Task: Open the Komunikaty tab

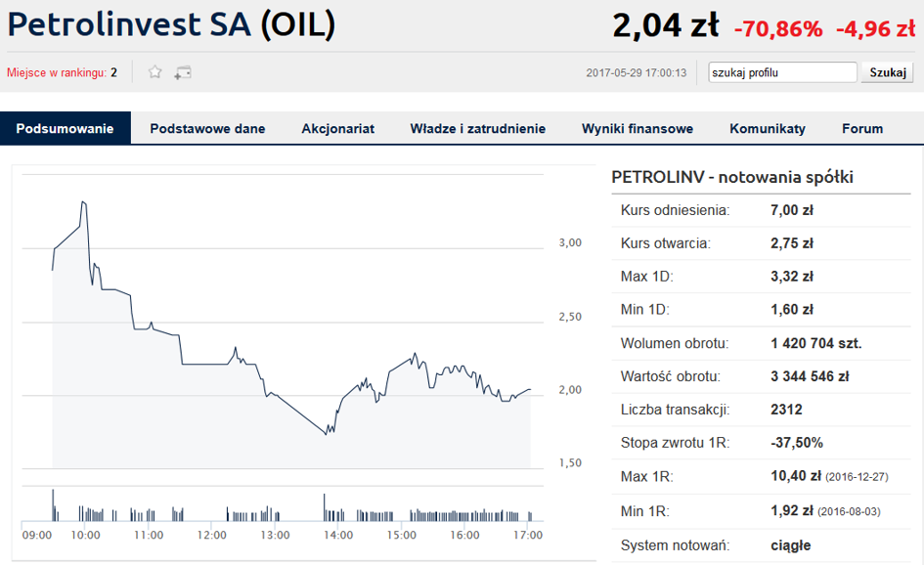Action: (x=768, y=128)
